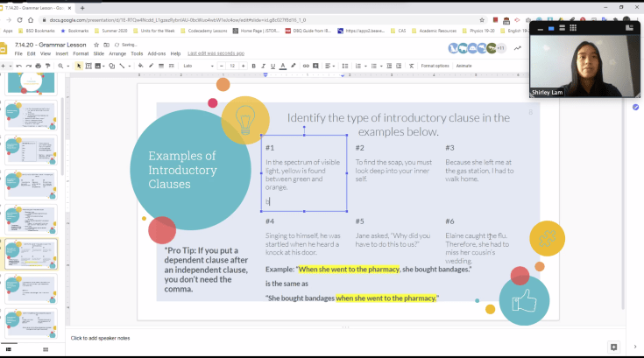Click the Insert link icon
This screenshot has height=358, width=644.
pyautogui.click(x=306, y=66)
